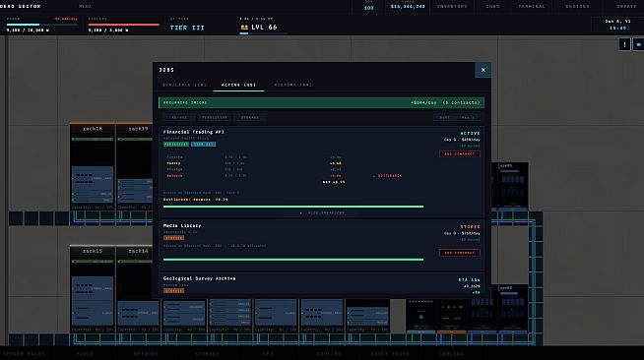Open the History jobs tab
The image size is (644, 360).
pos(292,85)
